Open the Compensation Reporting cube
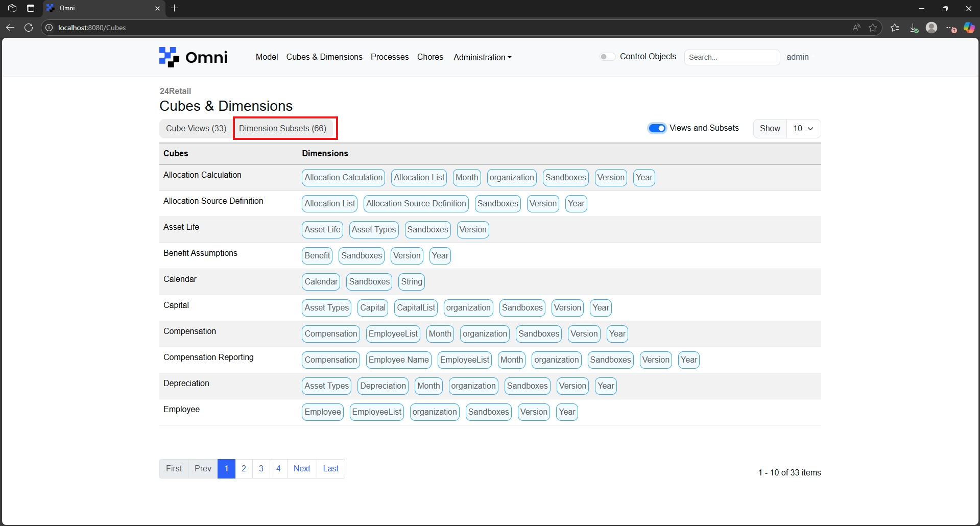Viewport: 980px width, 526px height. tap(208, 357)
